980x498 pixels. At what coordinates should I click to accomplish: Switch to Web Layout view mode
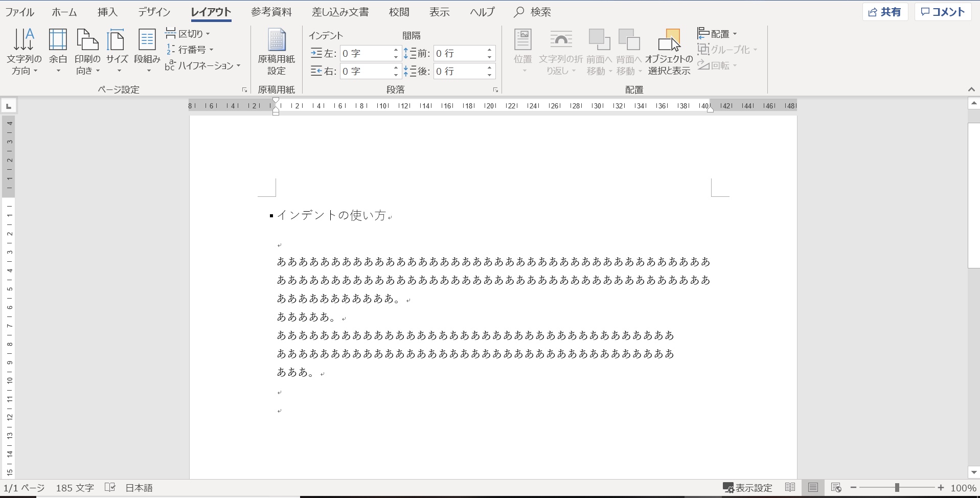(x=835, y=488)
